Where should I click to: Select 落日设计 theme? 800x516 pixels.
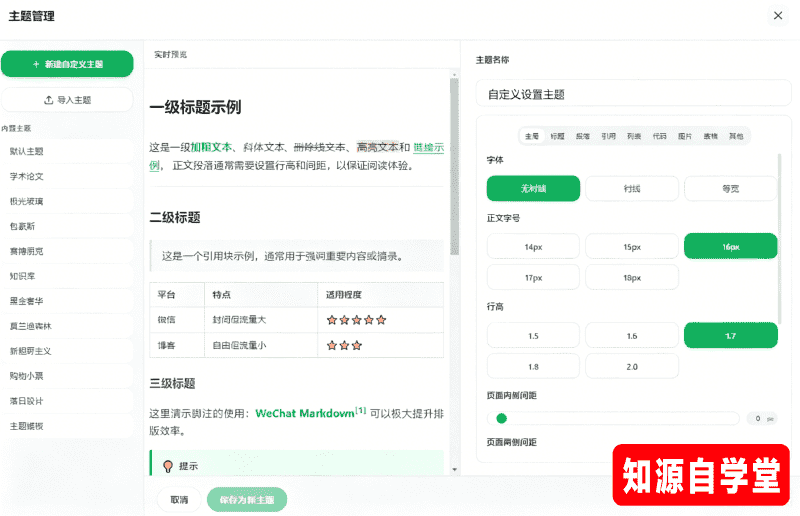click(x=67, y=401)
